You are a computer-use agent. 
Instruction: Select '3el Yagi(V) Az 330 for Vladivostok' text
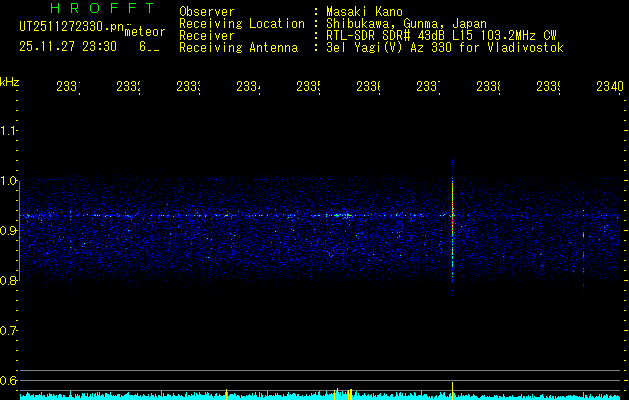tap(445, 48)
